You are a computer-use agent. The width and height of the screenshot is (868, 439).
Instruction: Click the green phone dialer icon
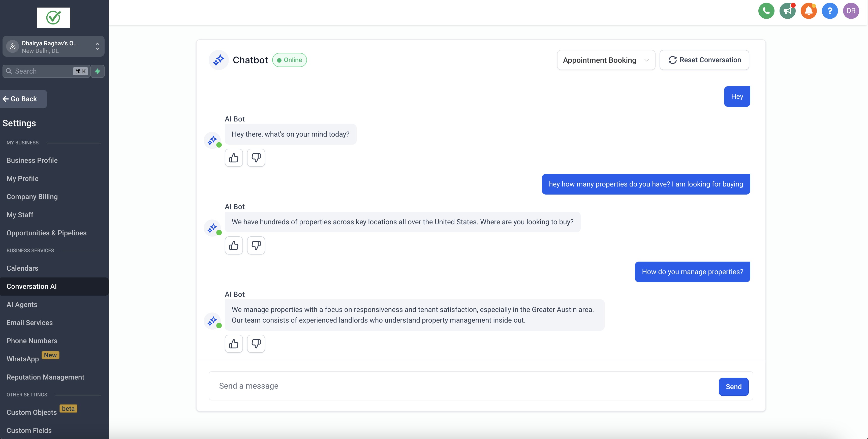[x=766, y=11]
